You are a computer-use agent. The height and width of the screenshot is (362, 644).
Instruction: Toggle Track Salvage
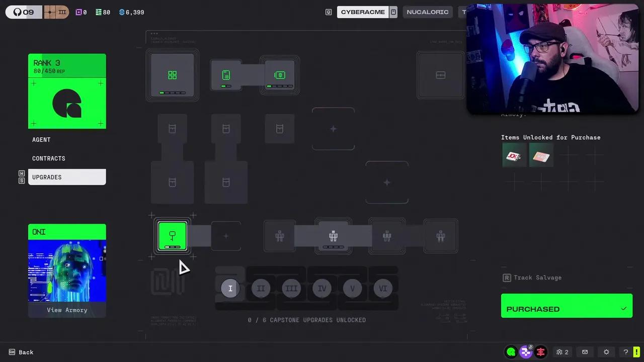point(532,278)
